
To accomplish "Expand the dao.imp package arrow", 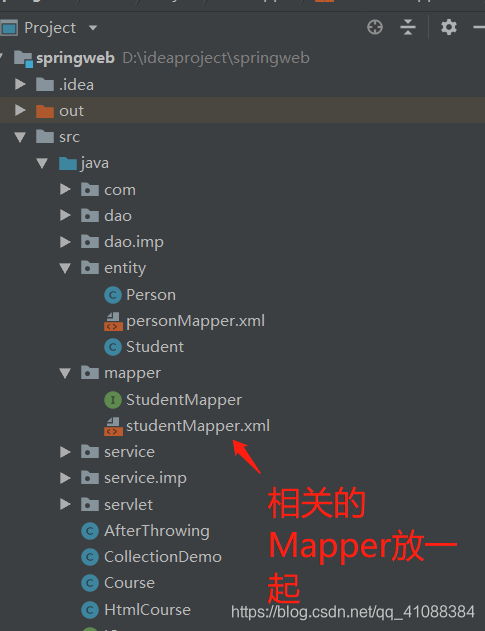I will (x=65, y=242).
